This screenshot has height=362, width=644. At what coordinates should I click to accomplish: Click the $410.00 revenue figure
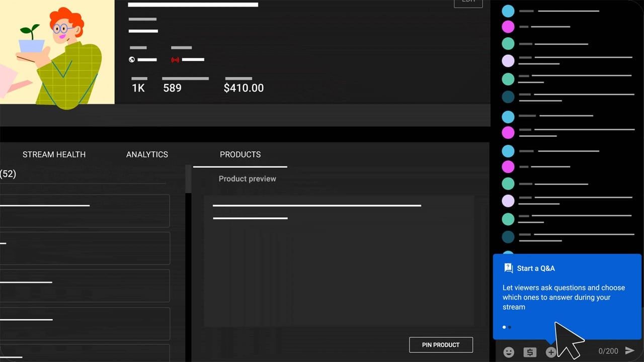pyautogui.click(x=244, y=88)
